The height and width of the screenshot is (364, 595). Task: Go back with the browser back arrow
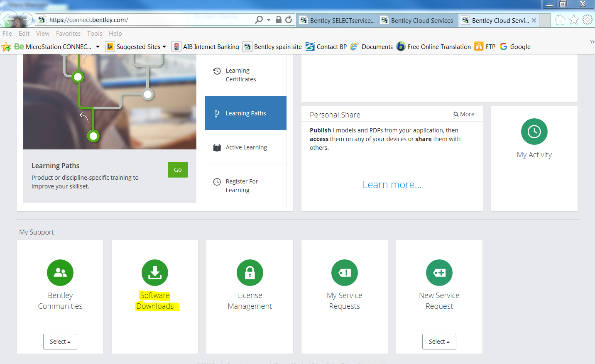[x=9, y=20]
